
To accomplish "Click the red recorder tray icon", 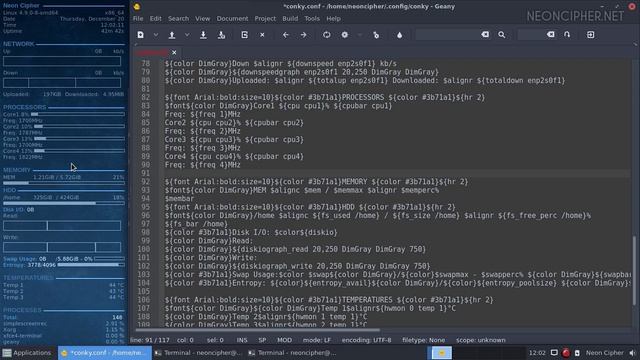I will click(566, 353).
